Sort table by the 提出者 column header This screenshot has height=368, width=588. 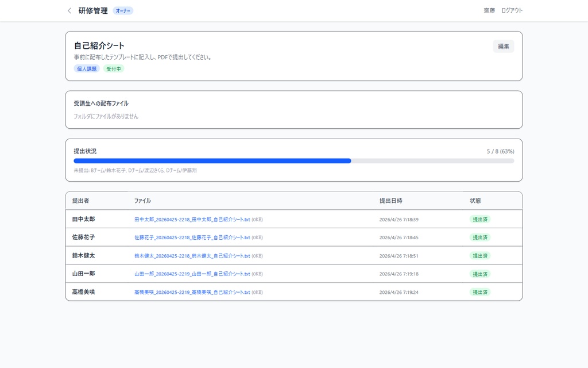coord(81,201)
